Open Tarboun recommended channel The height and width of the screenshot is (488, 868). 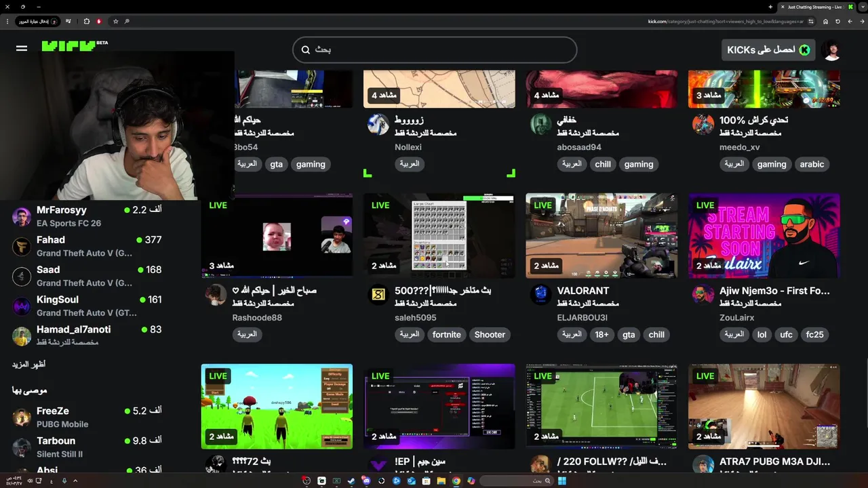[x=87, y=447]
